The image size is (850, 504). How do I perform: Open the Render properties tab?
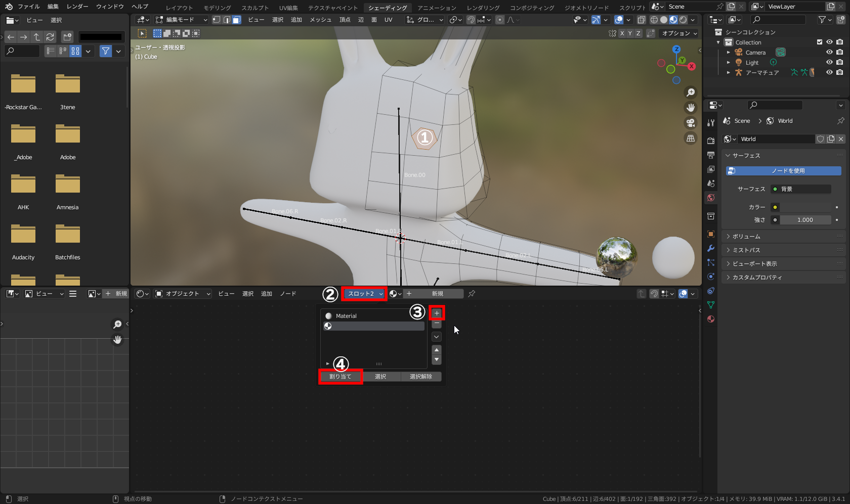click(x=711, y=141)
